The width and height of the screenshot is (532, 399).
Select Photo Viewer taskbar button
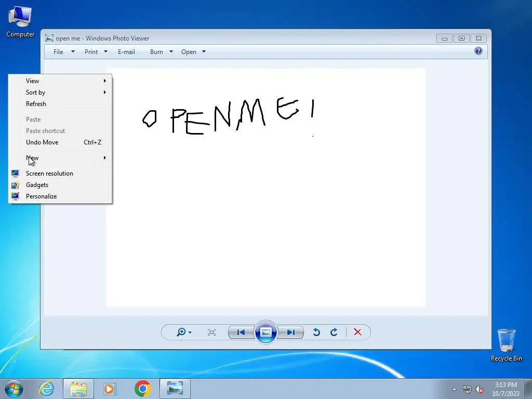click(175, 389)
